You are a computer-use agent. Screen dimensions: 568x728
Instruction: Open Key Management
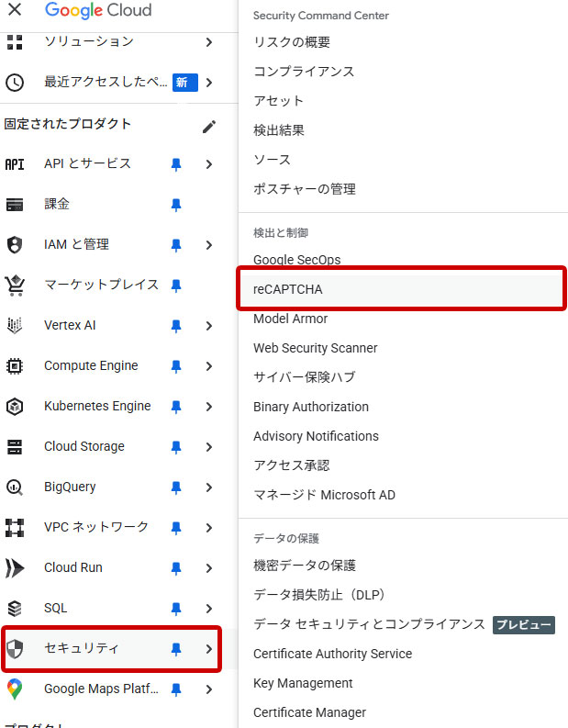[x=303, y=683]
